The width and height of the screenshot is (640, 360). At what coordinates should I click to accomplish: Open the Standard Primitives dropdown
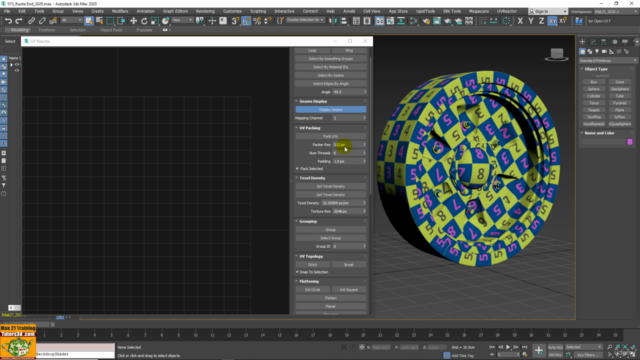[608, 60]
